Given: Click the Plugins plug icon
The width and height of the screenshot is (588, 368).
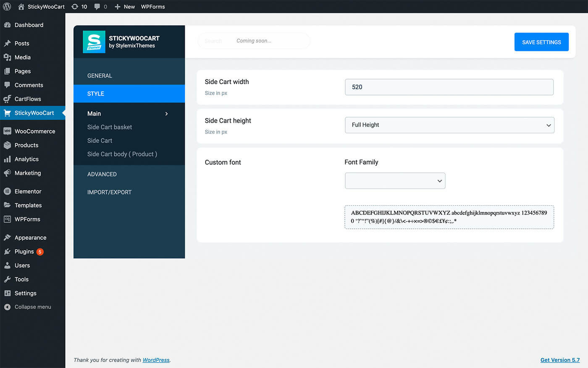Looking at the screenshot, I should pyautogui.click(x=7, y=252).
